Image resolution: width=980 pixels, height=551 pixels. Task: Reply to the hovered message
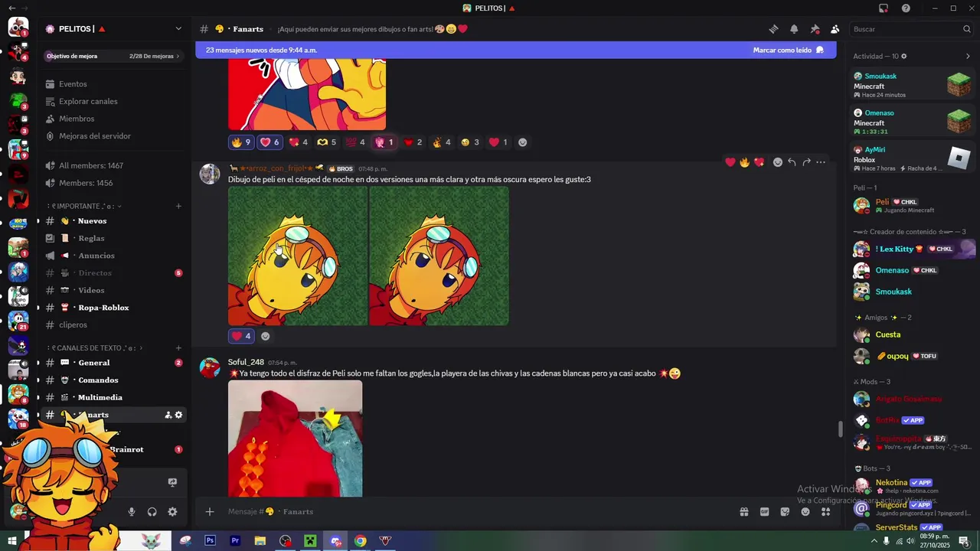click(x=792, y=162)
